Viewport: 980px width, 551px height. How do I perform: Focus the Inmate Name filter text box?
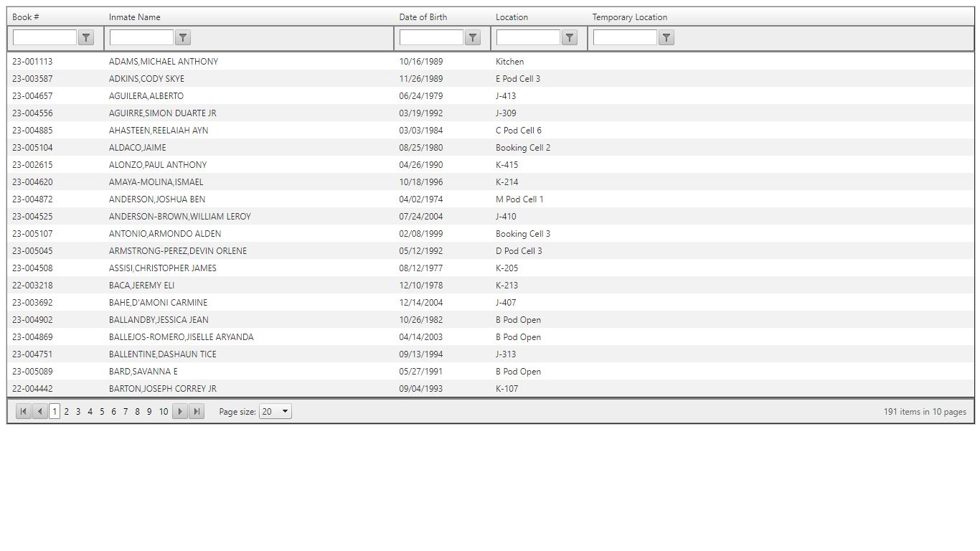pyautogui.click(x=141, y=37)
